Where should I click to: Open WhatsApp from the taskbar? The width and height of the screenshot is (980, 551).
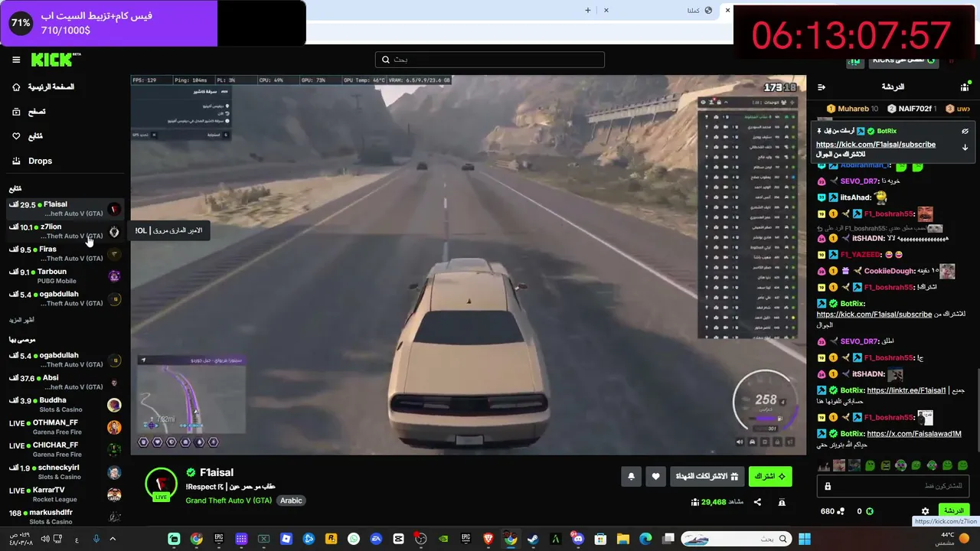pos(353,539)
